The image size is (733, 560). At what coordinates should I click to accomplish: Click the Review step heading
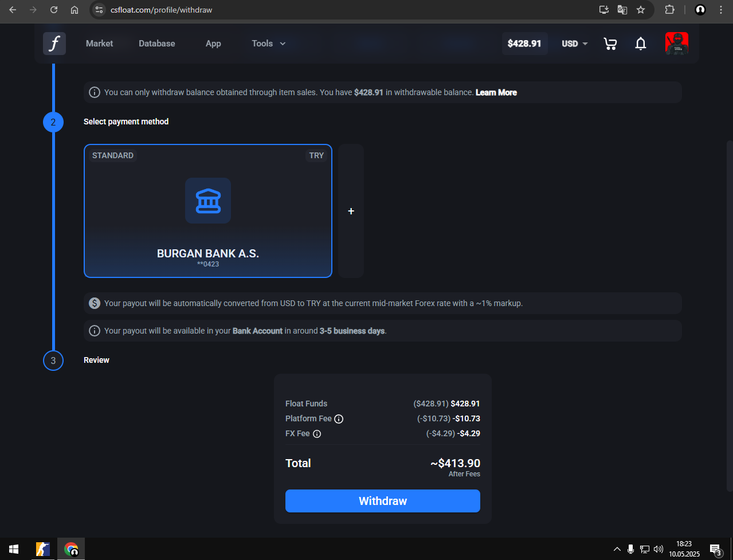[x=96, y=360]
